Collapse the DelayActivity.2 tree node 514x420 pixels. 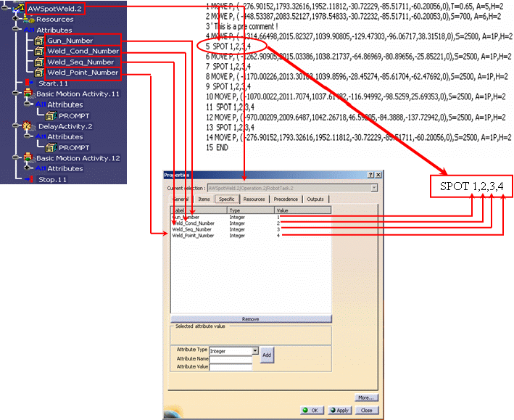(x=16, y=126)
